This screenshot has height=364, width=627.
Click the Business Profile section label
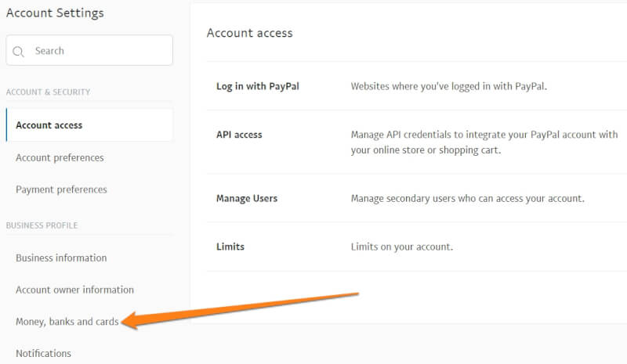point(42,225)
